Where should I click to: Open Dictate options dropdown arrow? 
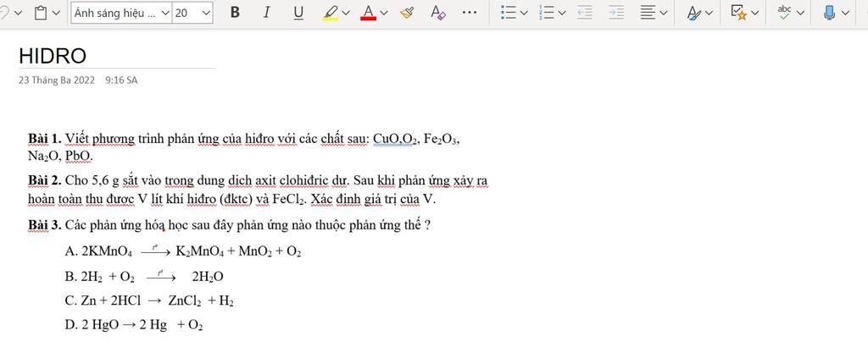[845, 13]
